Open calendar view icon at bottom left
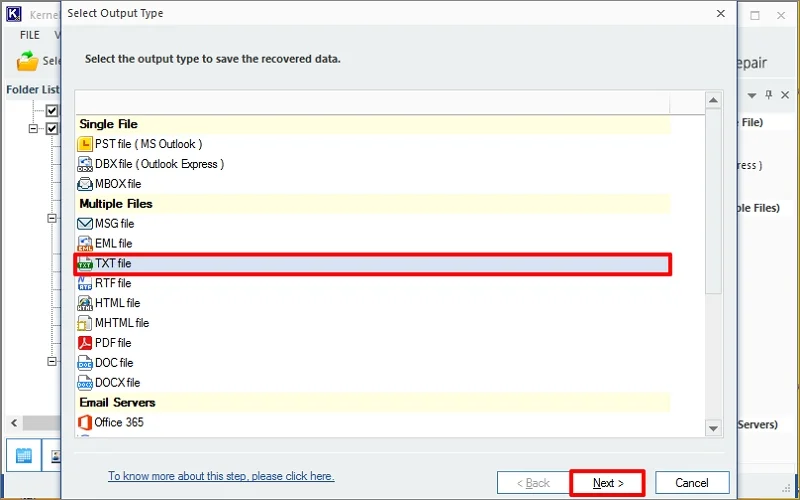Screen dimensions: 800x500 [23, 455]
